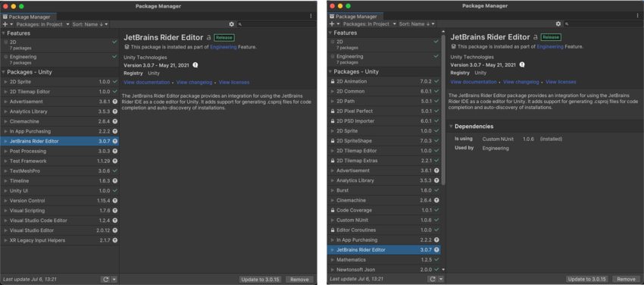644x285 pixels.
Task: Select 2D SpriteShape package
Action: 384,141
